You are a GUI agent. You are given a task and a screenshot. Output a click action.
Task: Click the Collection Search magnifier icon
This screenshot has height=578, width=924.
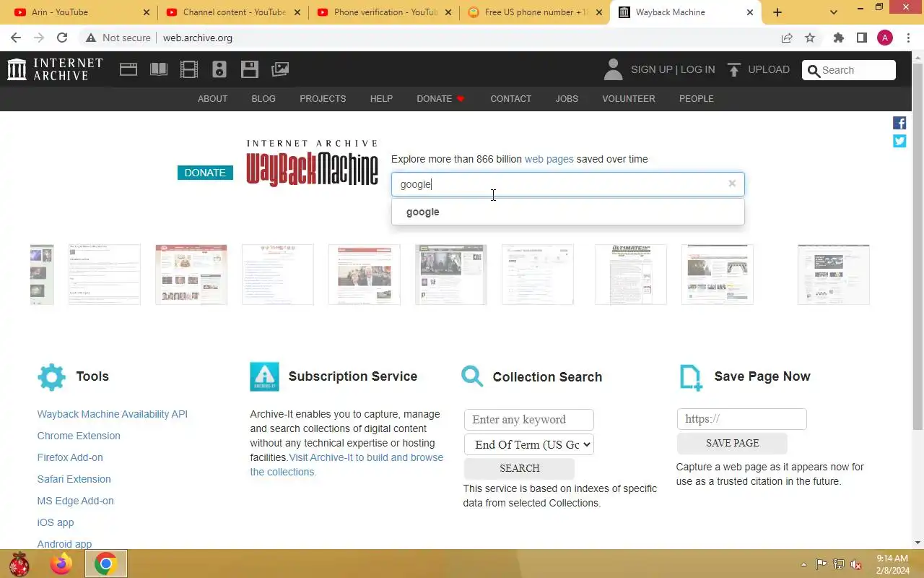pyautogui.click(x=472, y=376)
